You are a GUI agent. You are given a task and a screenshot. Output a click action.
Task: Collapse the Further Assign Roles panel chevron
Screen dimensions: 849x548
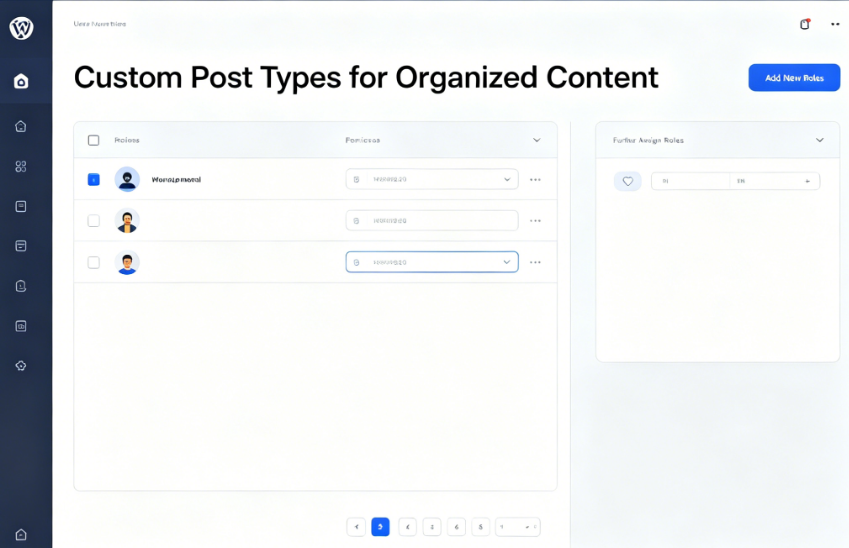point(820,140)
